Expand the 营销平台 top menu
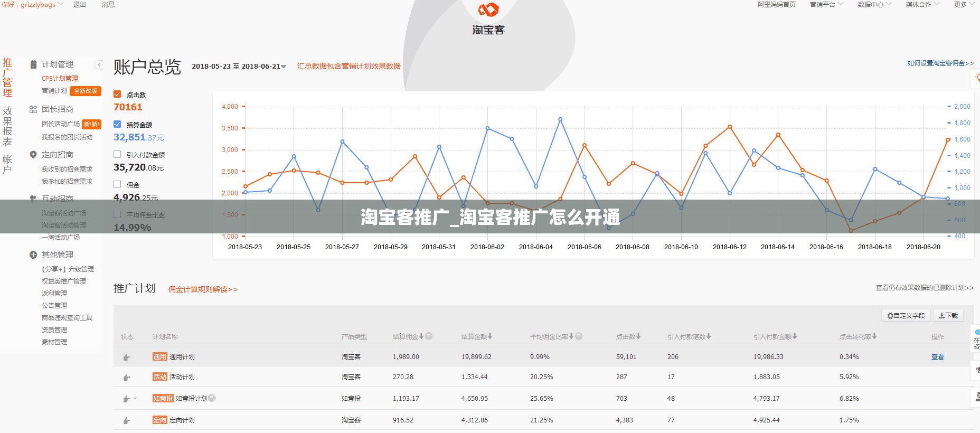The height and width of the screenshot is (433, 980). pos(826,5)
